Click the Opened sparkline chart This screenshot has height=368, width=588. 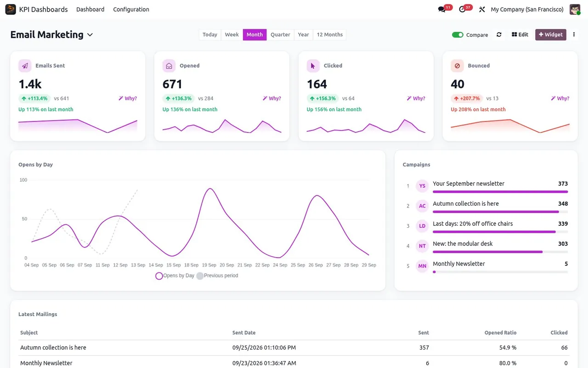click(x=222, y=126)
